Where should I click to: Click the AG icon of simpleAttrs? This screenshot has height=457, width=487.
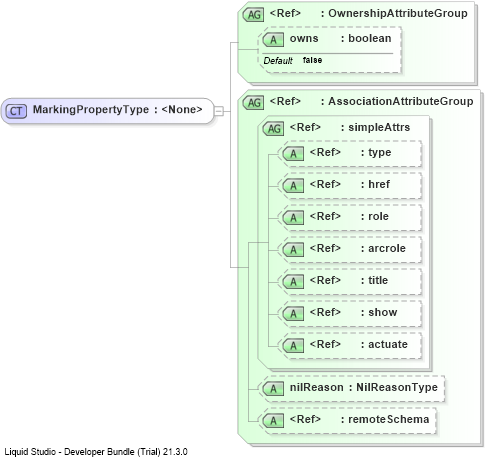coord(274,129)
